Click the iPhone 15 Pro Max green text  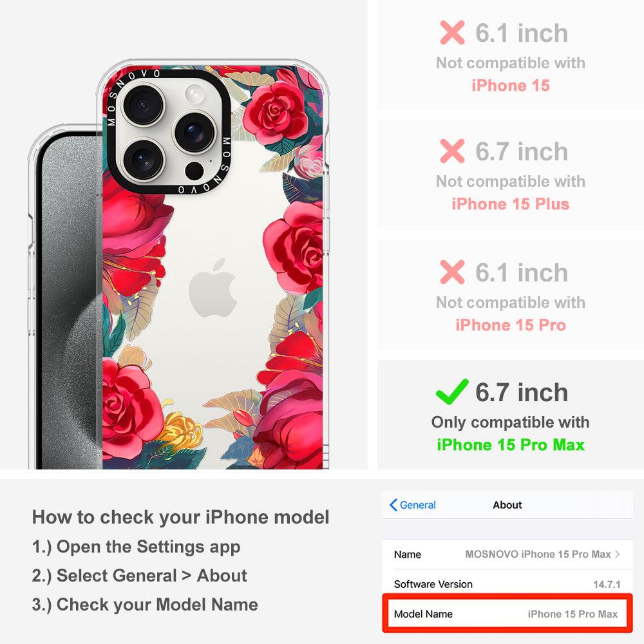coord(511,445)
